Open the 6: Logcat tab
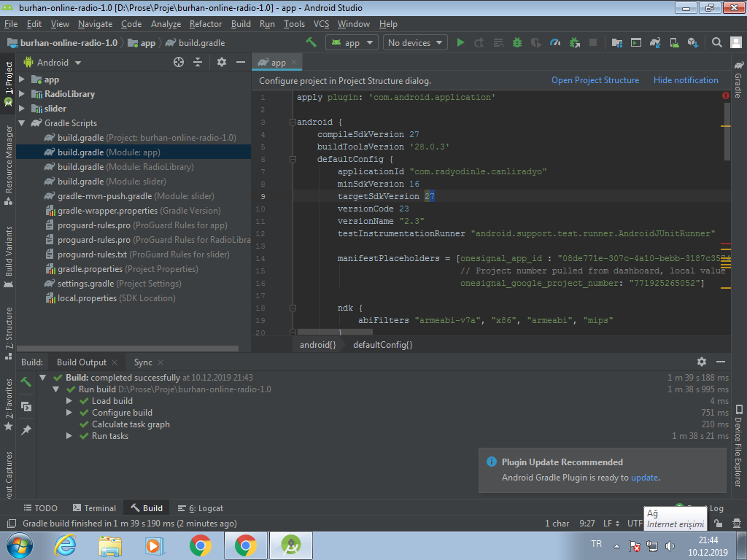Viewport: 747px width, 560px height. pyautogui.click(x=200, y=508)
